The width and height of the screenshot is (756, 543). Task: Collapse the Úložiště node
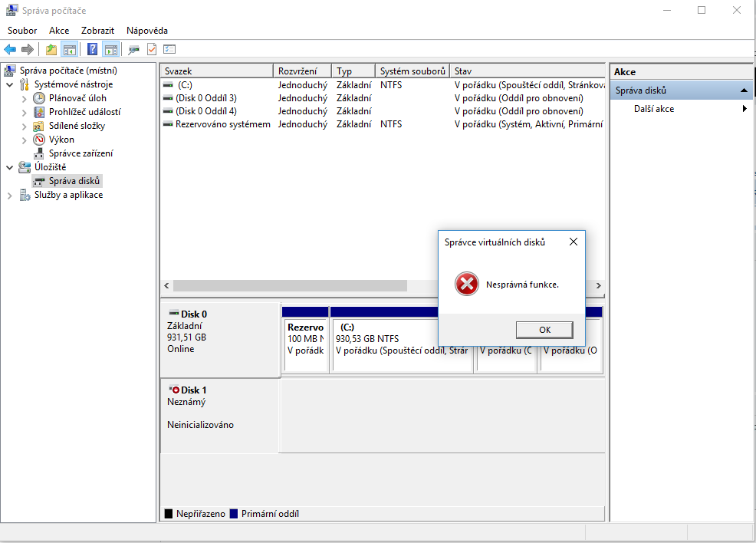pos(10,167)
